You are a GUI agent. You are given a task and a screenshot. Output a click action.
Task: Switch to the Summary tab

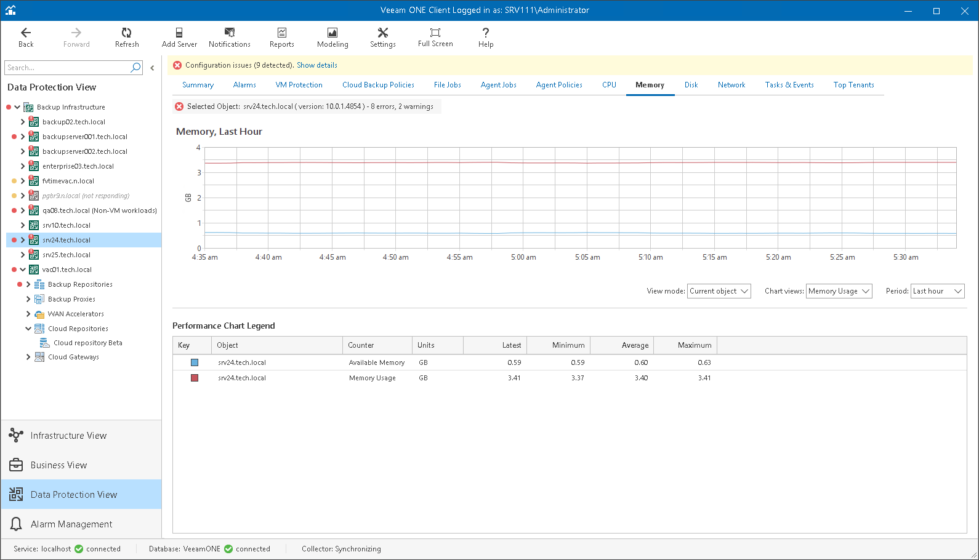[198, 85]
